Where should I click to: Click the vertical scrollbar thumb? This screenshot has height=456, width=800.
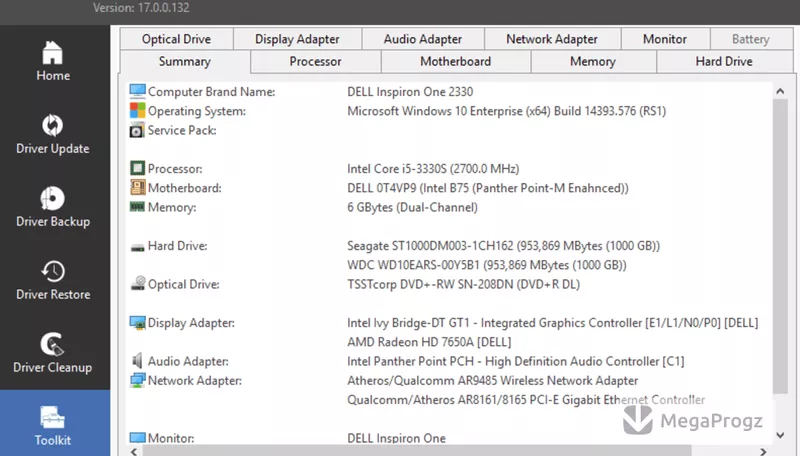coord(780,246)
